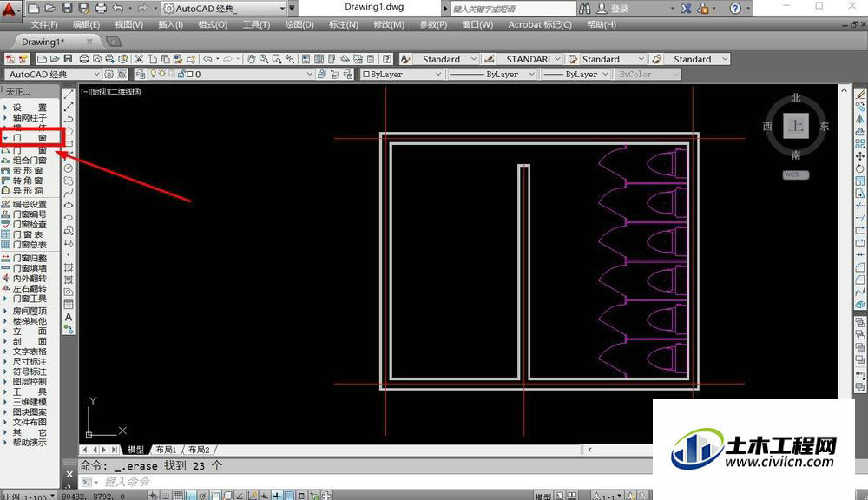Click the Help question mark toolbar icon
This screenshot has height=500, width=868.
pos(387,59)
